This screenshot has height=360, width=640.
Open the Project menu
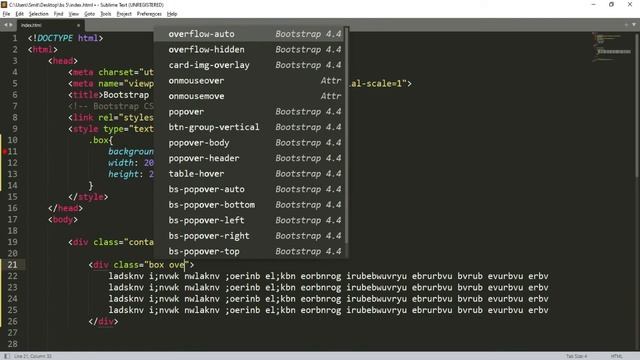point(124,14)
